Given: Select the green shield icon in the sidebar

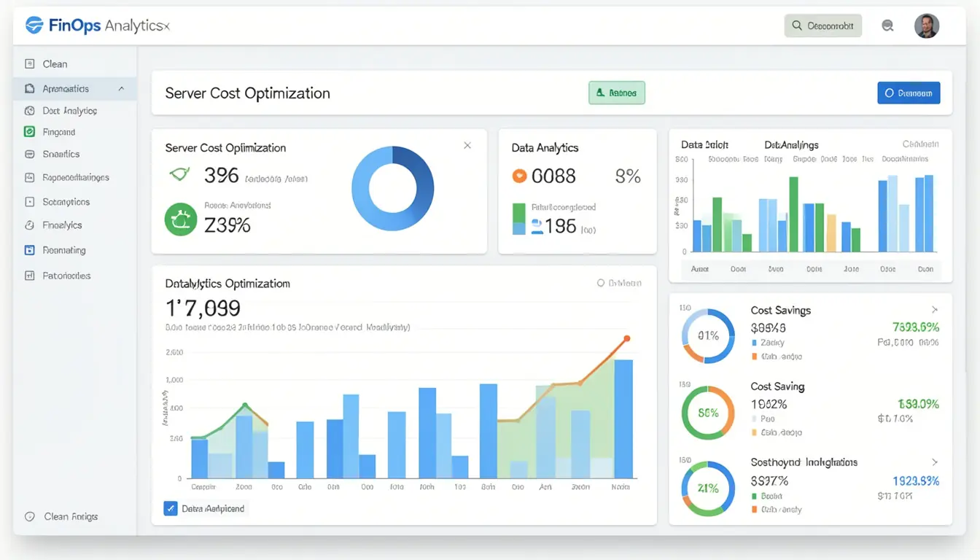Looking at the screenshot, I should pos(30,132).
